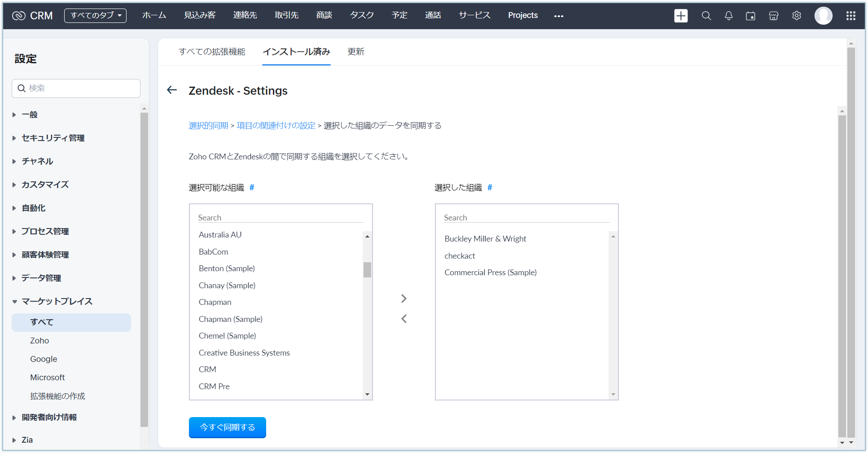Expand the 一般 settings section
Image resolution: width=868 pixels, height=453 pixels.
(x=30, y=114)
